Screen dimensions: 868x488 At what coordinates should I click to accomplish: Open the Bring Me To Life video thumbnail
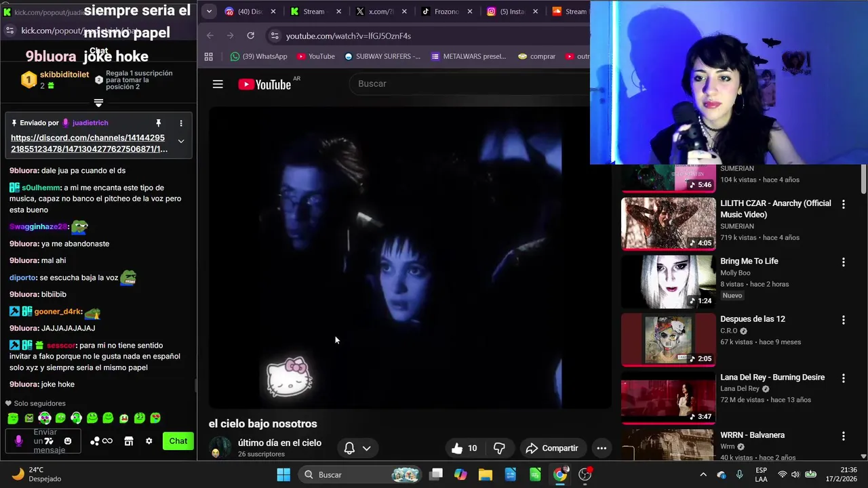668,281
